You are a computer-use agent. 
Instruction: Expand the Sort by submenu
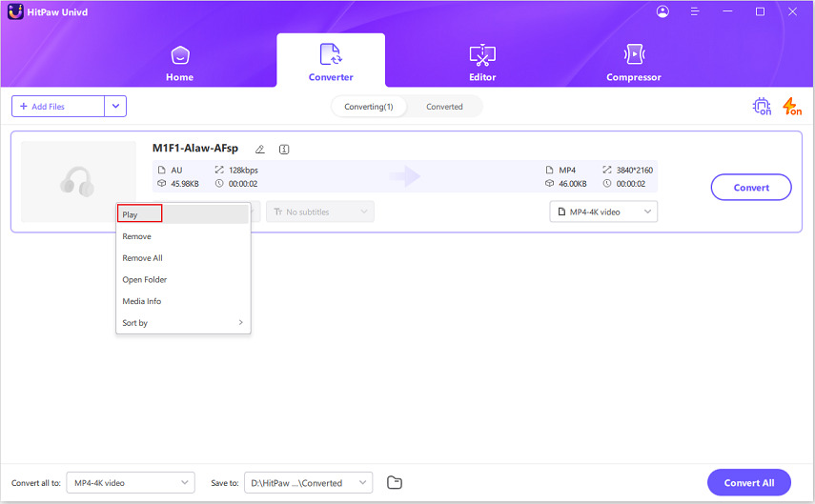(182, 323)
